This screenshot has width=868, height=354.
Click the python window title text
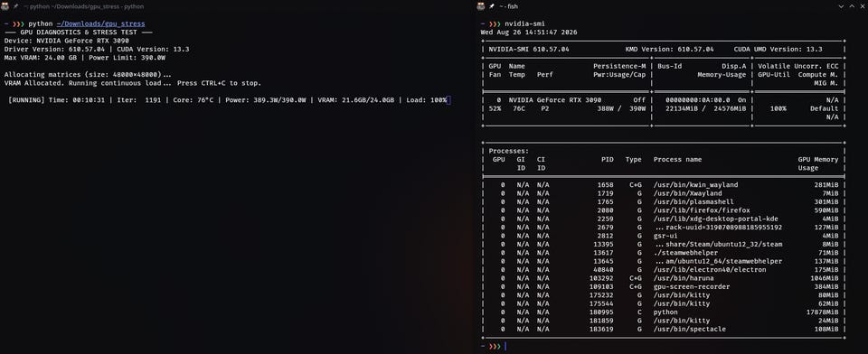pyautogui.click(x=83, y=6)
